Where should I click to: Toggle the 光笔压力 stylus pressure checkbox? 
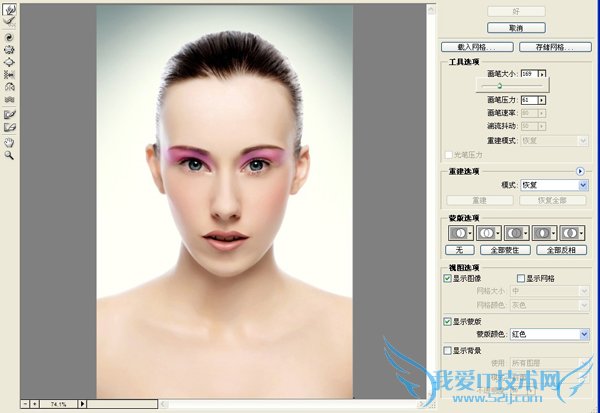[449, 155]
